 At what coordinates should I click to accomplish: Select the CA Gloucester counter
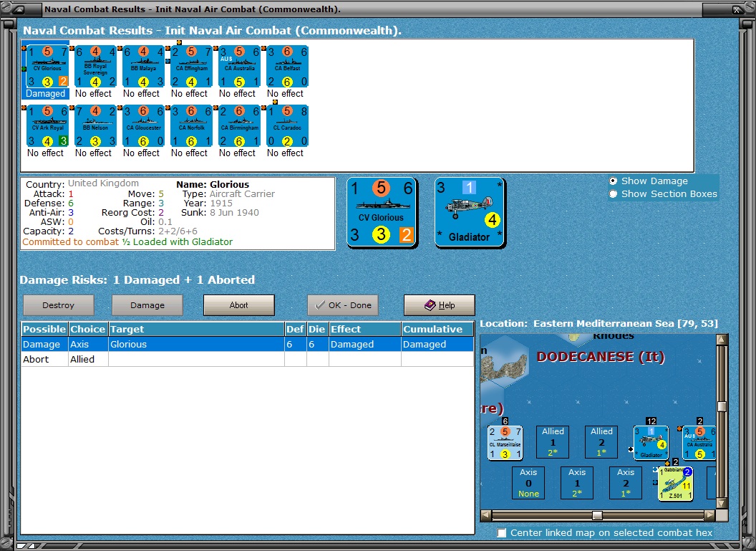tap(143, 126)
